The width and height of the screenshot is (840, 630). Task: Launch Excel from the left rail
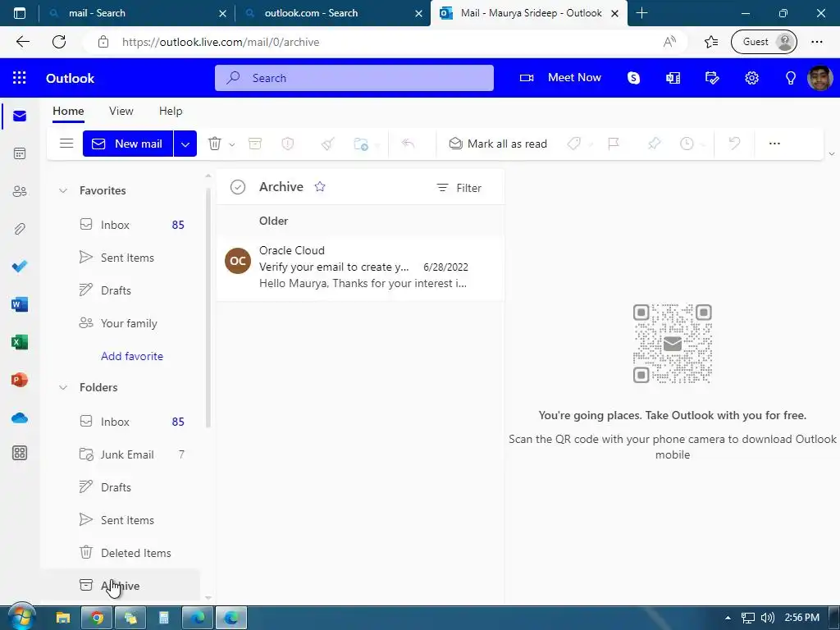[x=20, y=342]
